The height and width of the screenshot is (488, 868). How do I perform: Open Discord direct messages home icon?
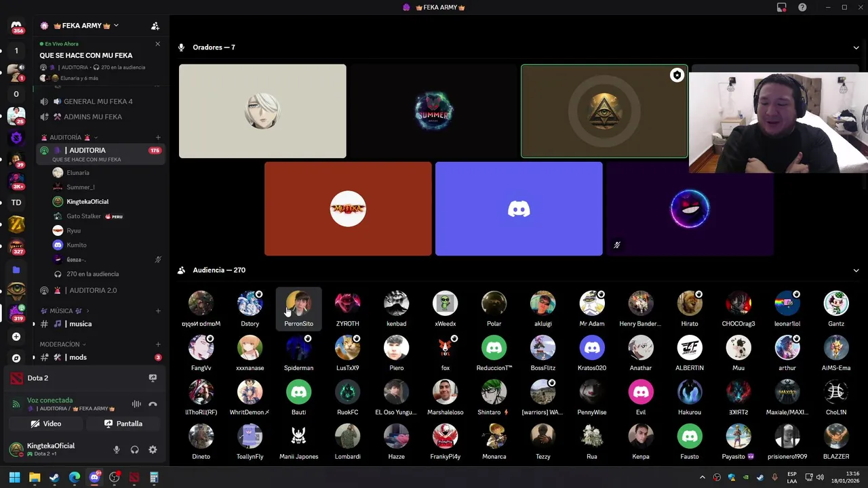[x=16, y=26]
